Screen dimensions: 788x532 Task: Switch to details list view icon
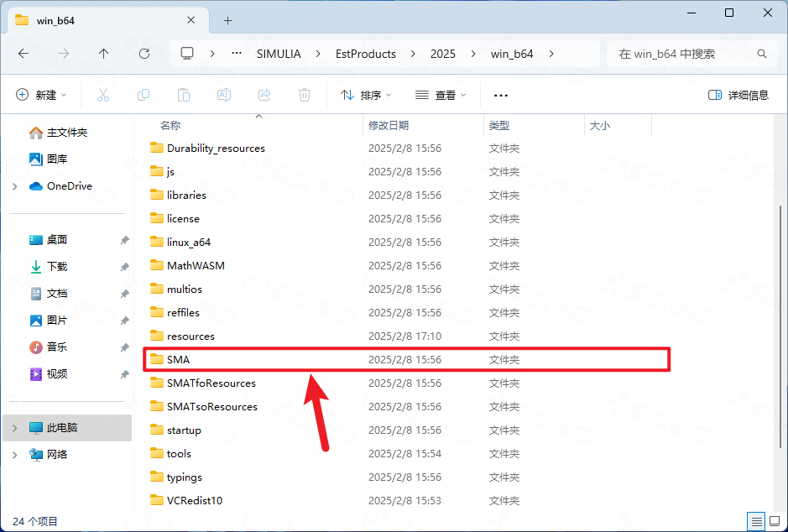(x=756, y=521)
